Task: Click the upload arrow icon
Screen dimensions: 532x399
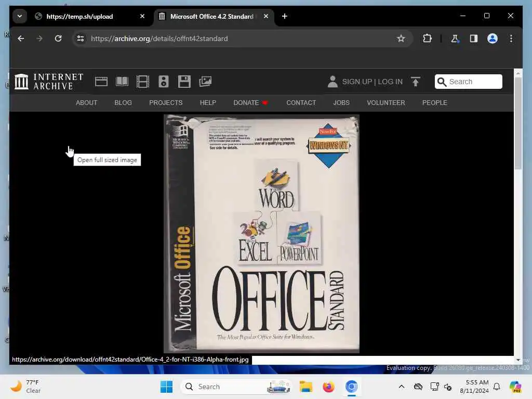Action: (x=415, y=82)
